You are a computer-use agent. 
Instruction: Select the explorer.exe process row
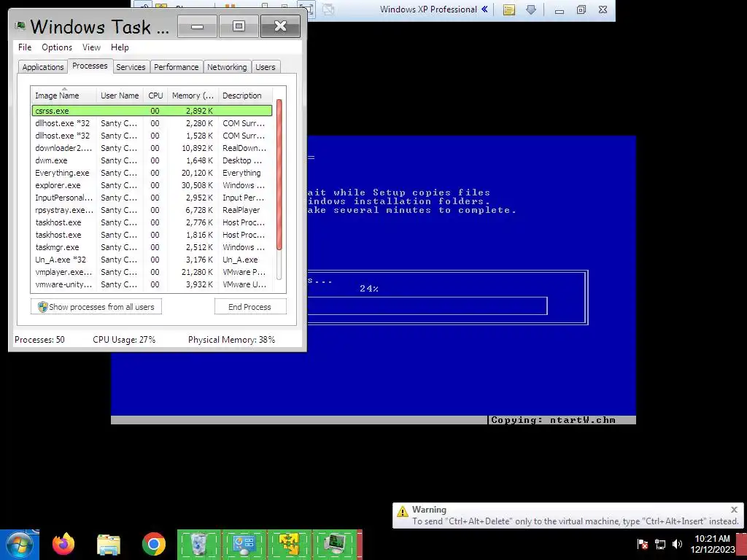152,185
